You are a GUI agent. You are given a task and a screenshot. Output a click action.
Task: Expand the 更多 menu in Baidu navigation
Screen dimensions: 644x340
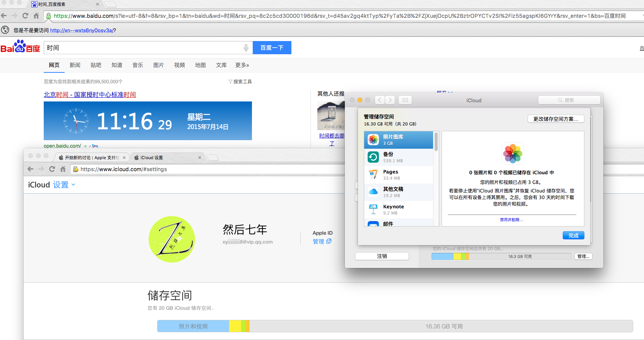(x=242, y=65)
